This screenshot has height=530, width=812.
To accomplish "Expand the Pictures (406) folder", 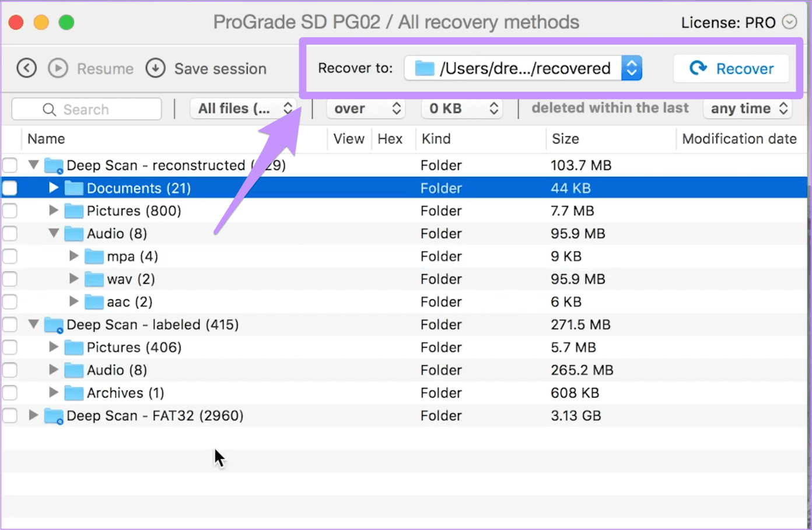I will 54,347.
